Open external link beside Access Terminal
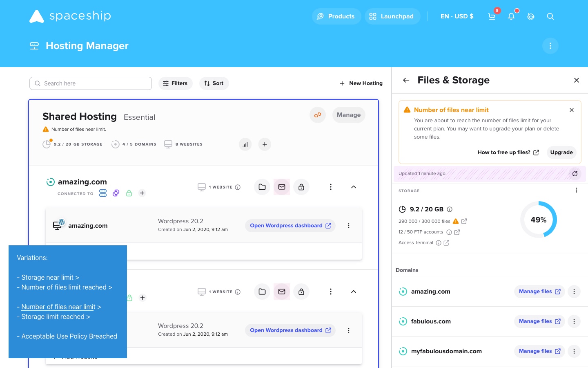Image resolution: width=588 pixels, height=368 pixels. [447, 243]
